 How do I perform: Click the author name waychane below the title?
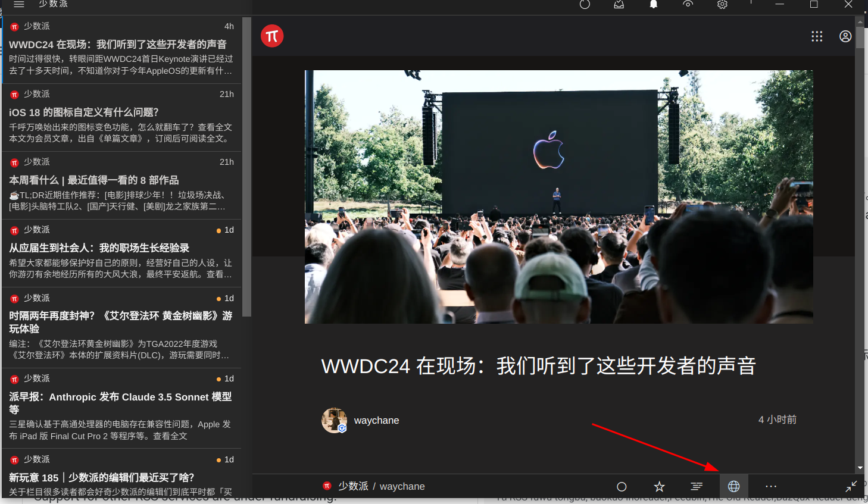376,420
